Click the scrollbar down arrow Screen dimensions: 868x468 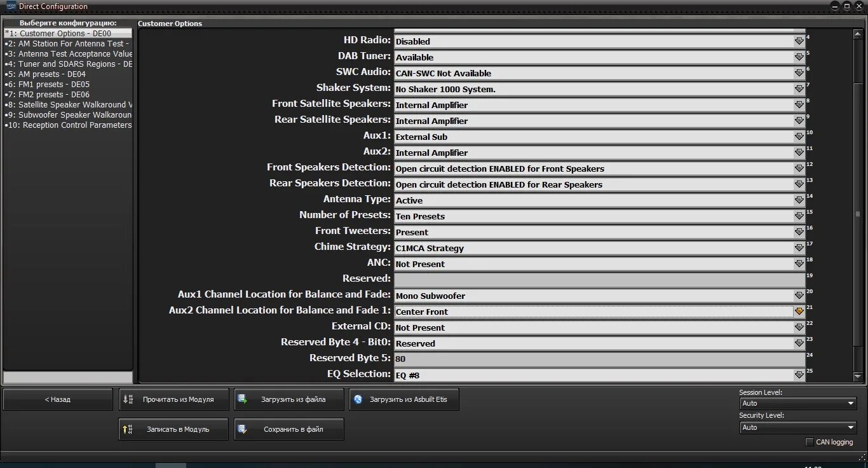(x=857, y=376)
